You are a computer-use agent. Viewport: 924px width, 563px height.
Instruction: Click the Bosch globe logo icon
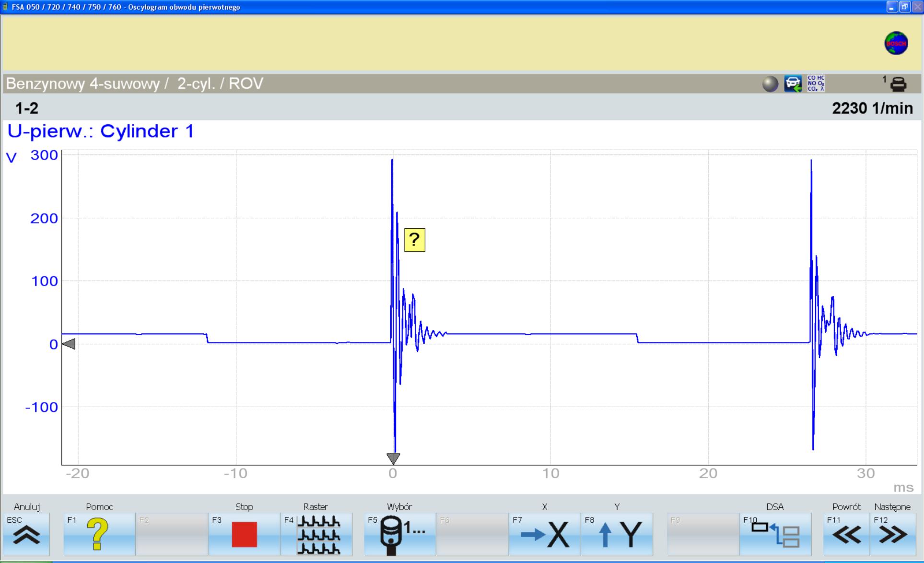click(x=896, y=43)
